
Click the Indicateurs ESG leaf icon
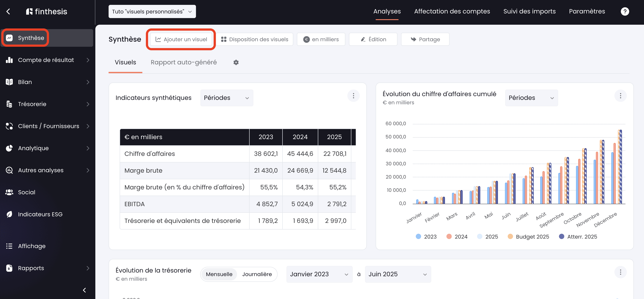(9, 214)
